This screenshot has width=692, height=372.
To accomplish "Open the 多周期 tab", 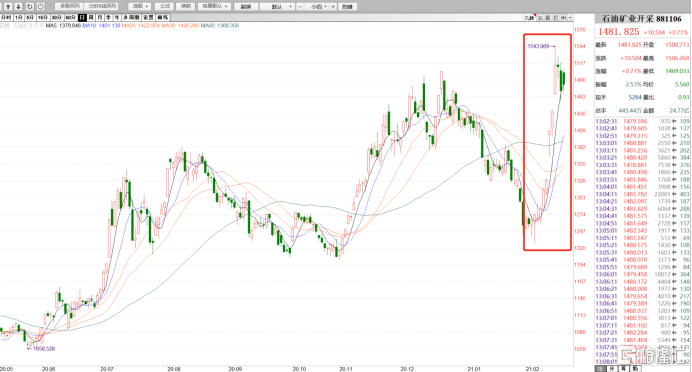I will (131, 17).
